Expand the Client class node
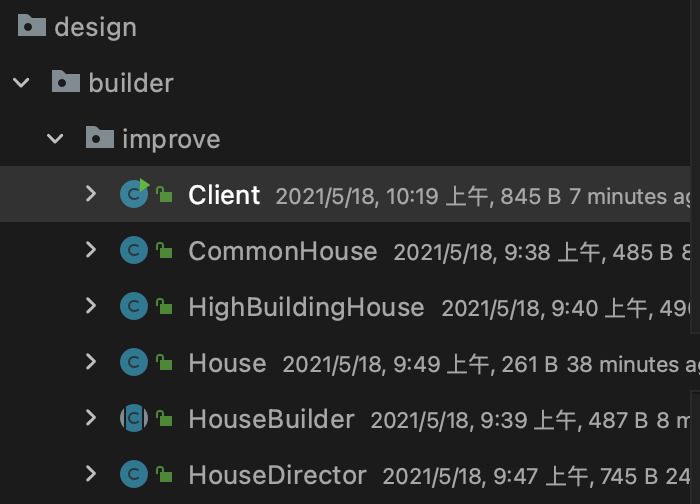 coord(91,194)
